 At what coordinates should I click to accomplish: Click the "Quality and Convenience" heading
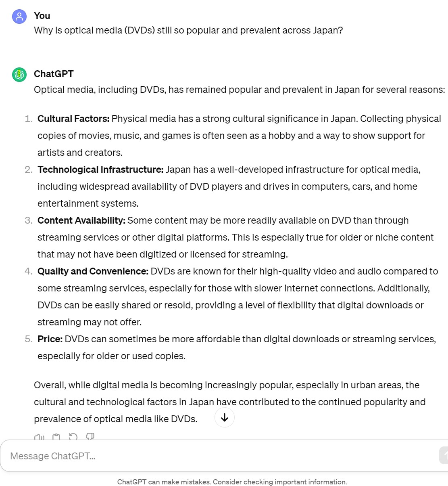tap(93, 271)
